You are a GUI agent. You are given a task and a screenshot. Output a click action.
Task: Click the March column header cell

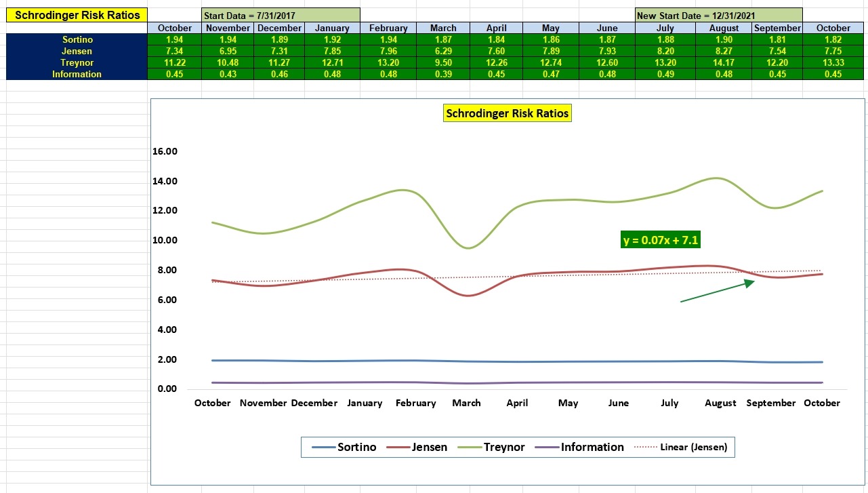tap(443, 28)
